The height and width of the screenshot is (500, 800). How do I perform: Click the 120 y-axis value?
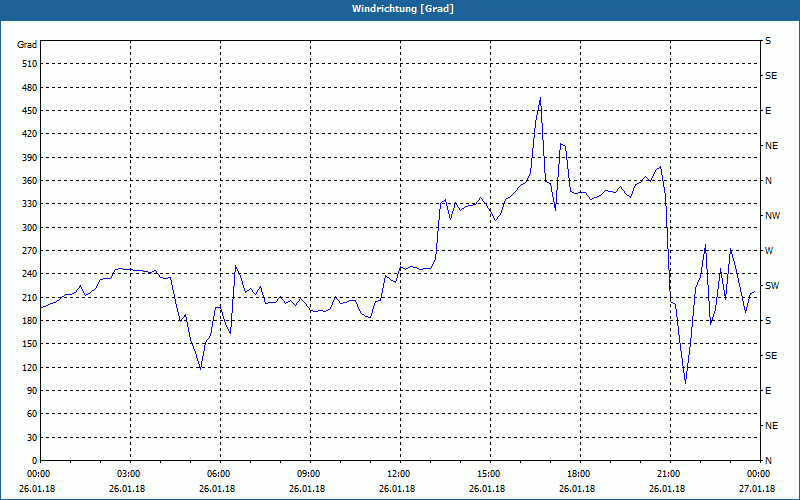[30, 367]
